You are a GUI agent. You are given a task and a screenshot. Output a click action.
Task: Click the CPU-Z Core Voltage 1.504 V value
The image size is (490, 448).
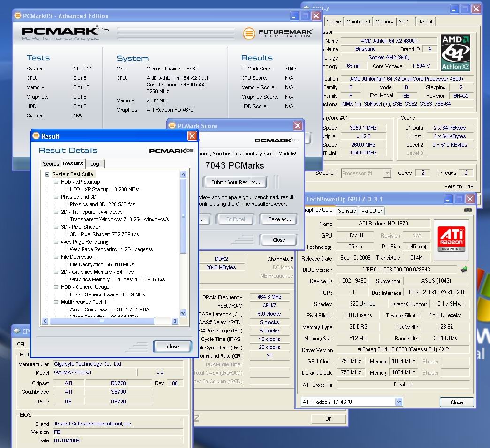421,66
